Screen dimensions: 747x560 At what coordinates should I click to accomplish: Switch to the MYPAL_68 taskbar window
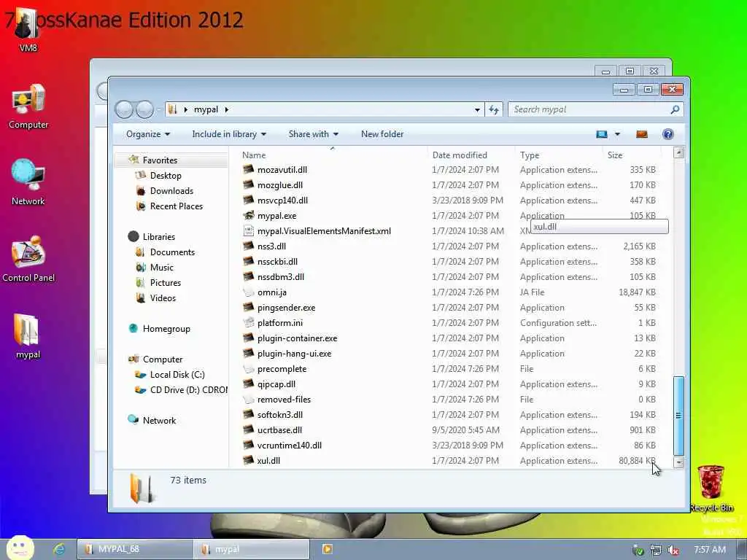pyautogui.click(x=135, y=549)
